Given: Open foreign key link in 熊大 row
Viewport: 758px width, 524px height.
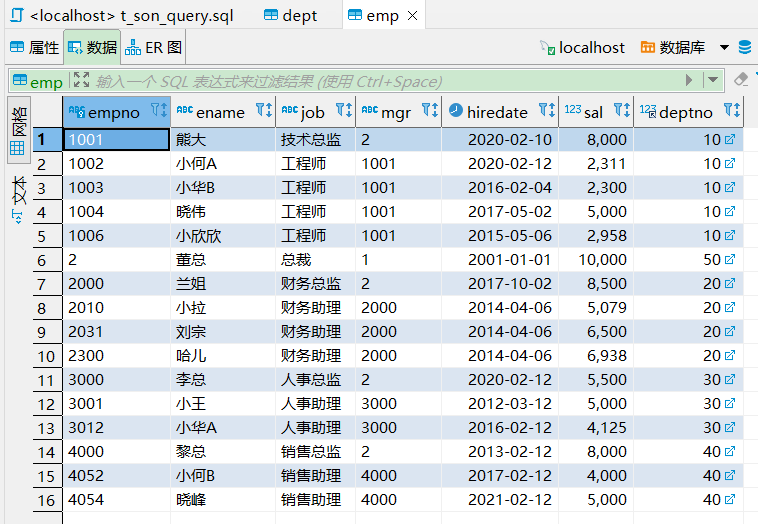Looking at the screenshot, I should (730, 139).
